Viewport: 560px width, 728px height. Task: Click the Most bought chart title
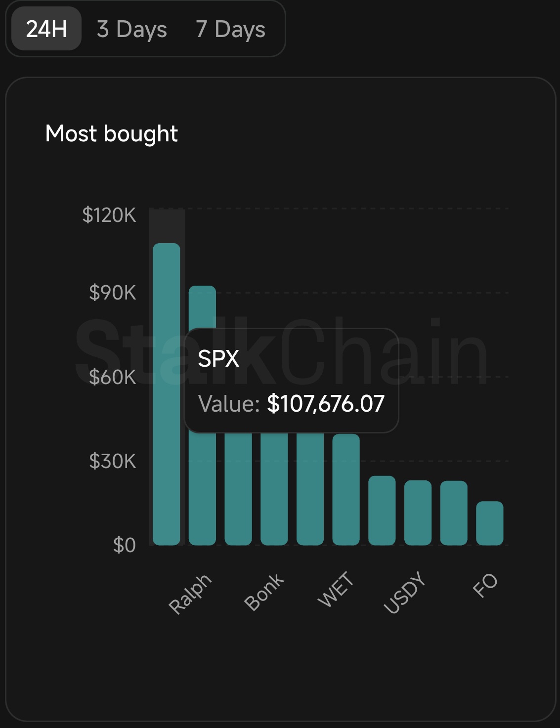111,133
